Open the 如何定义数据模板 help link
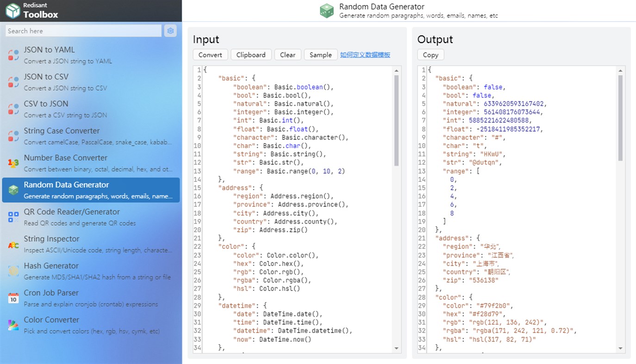Image resolution: width=636 pixels, height=364 pixels. pyautogui.click(x=365, y=55)
